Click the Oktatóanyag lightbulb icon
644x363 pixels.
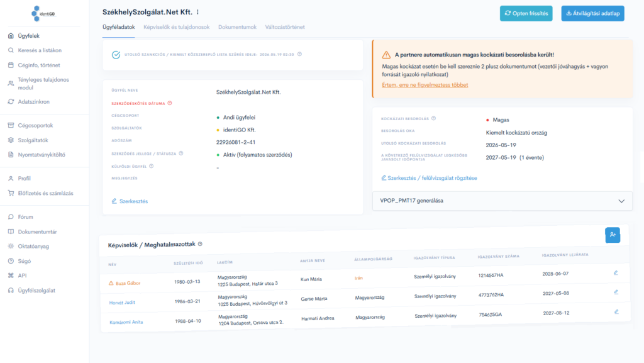11,246
